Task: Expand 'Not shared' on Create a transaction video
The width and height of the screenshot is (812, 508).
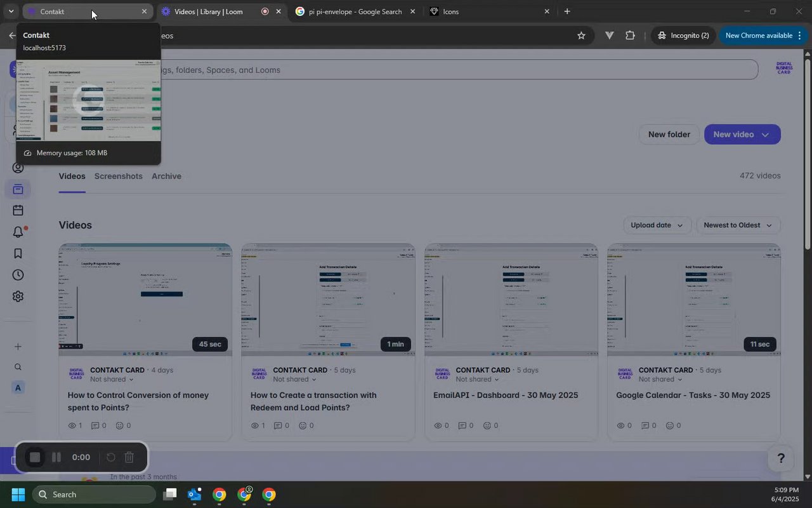Action: [x=294, y=380]
